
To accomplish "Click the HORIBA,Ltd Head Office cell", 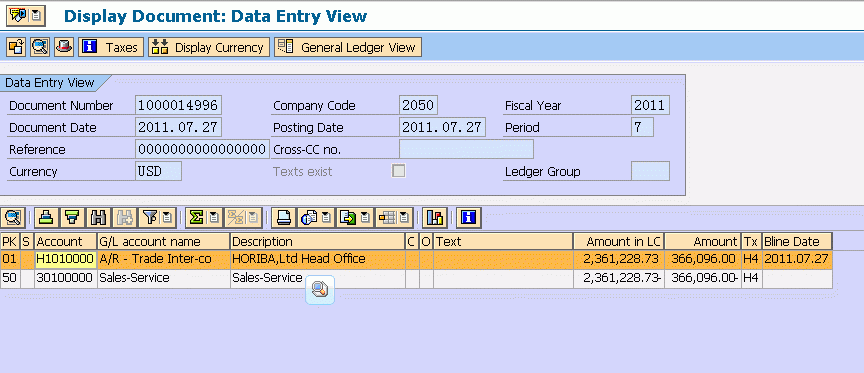I will [318, 259].
